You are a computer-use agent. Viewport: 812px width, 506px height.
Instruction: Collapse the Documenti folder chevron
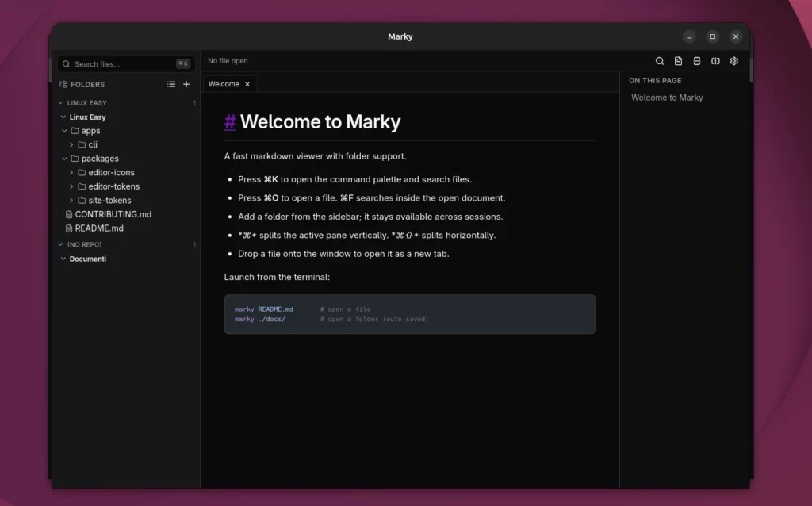63,259
